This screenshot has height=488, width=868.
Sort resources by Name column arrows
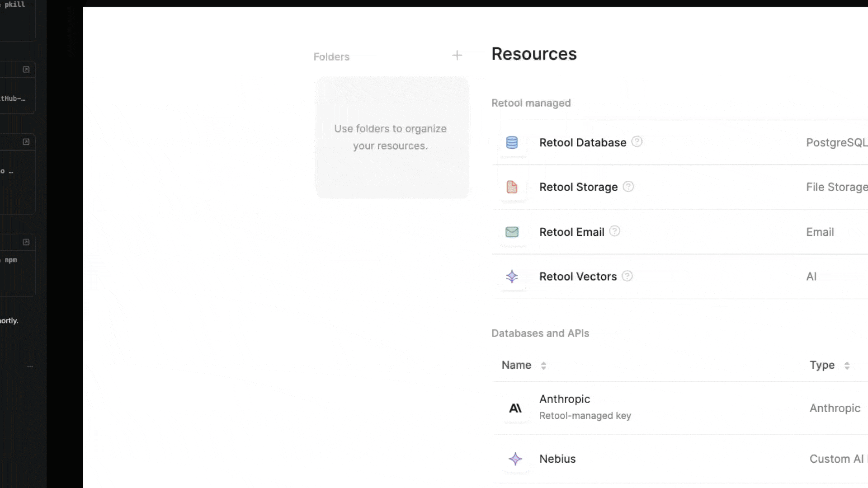pos(543,366)
